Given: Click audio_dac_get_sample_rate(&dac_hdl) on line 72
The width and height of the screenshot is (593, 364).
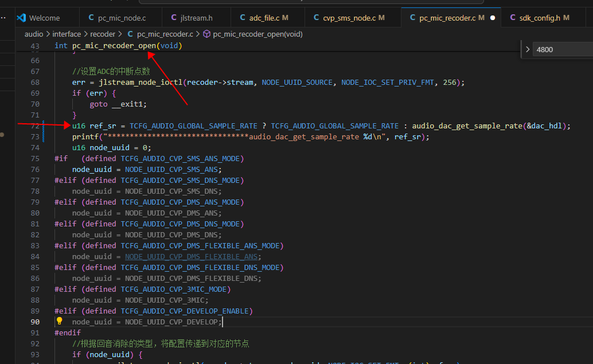Looking at the screenshot, I should pos(489,126).
